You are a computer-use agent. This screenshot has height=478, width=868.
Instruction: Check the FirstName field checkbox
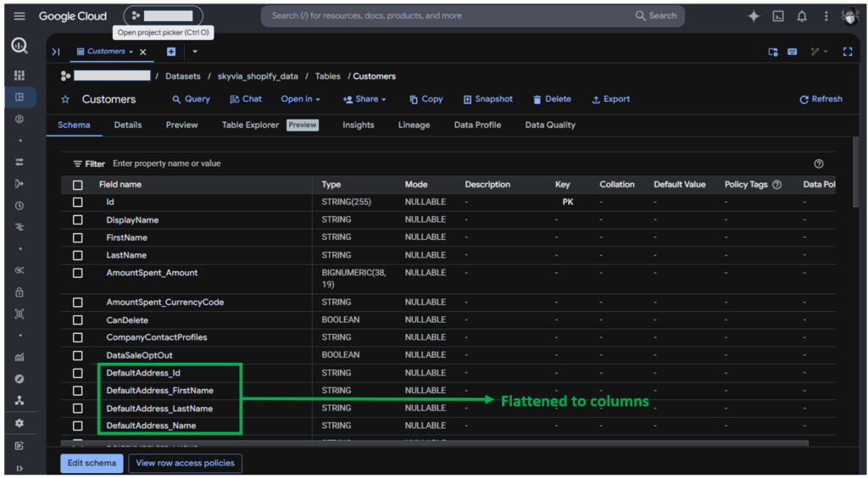pos(77,238)
